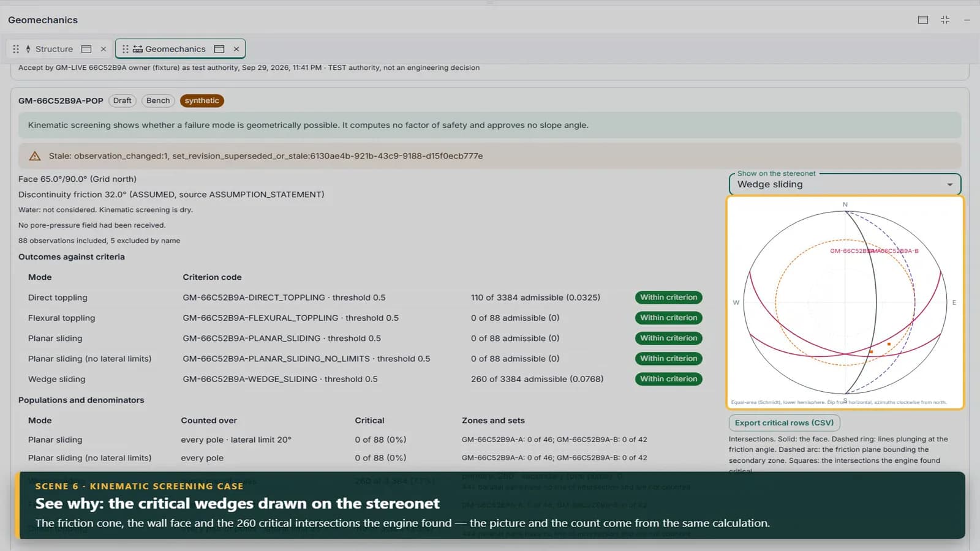Click the dropdown arrow next to Wedge sliding

(x=950, y=184)
